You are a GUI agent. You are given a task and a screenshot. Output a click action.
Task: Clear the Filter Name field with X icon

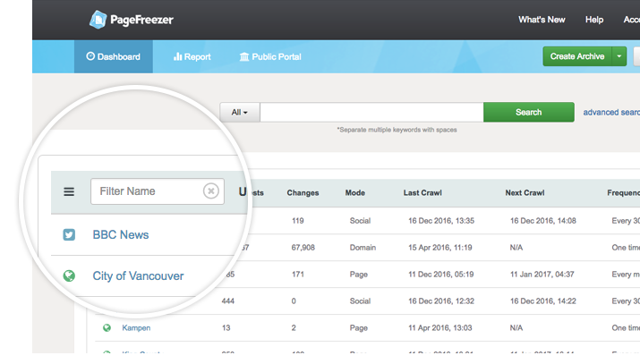pos(210,191)
